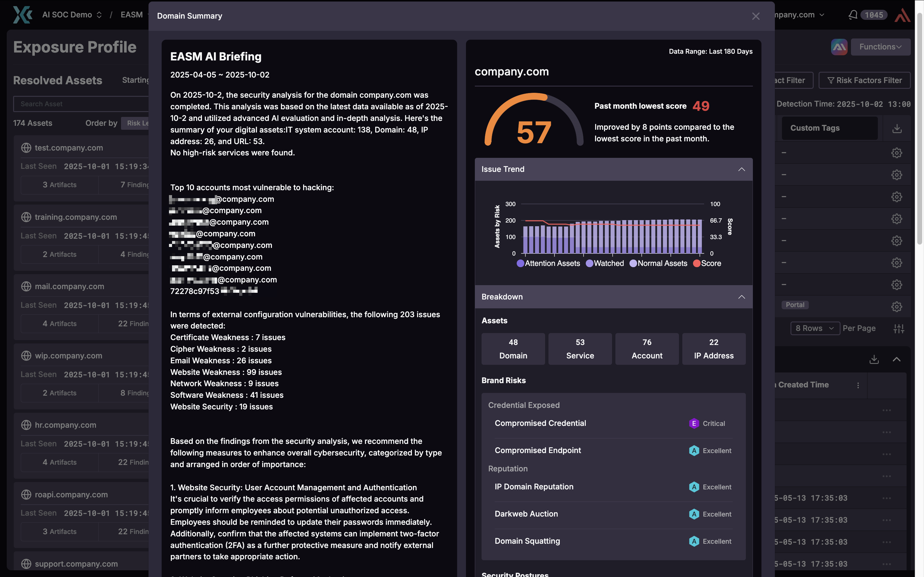This screenshot has width=924, height=577.
Task: Click the X logo in the top-left corner
Action: tap(23, 15)
